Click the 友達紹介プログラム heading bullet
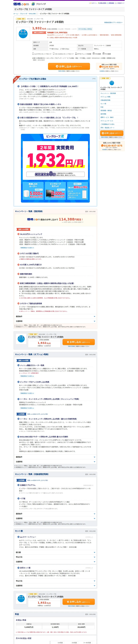 [x=18, y=485]
